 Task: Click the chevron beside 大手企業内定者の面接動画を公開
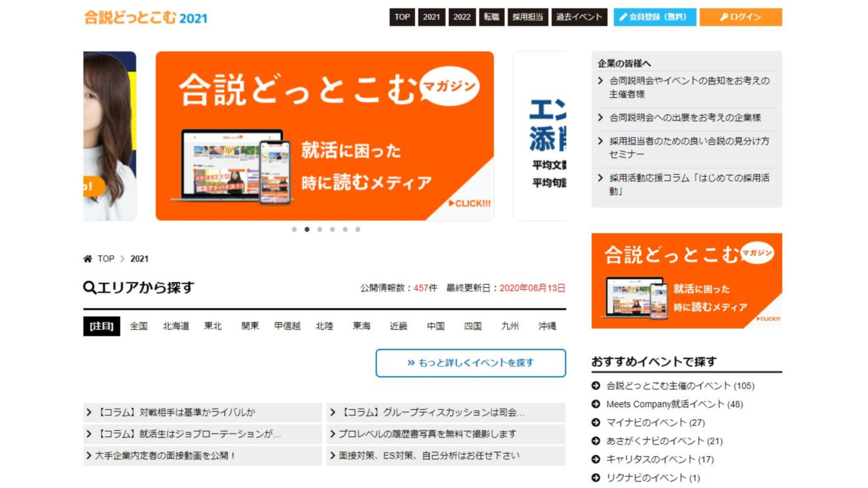point(89,455)
